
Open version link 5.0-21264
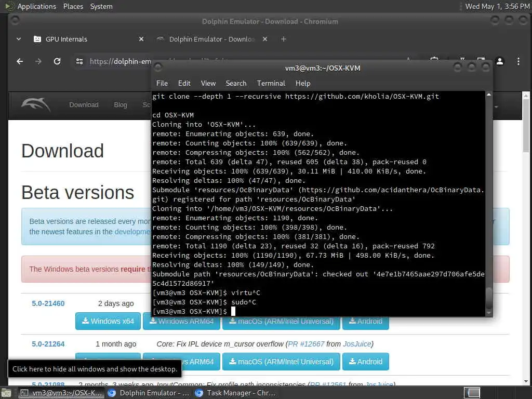click(48, 344)
